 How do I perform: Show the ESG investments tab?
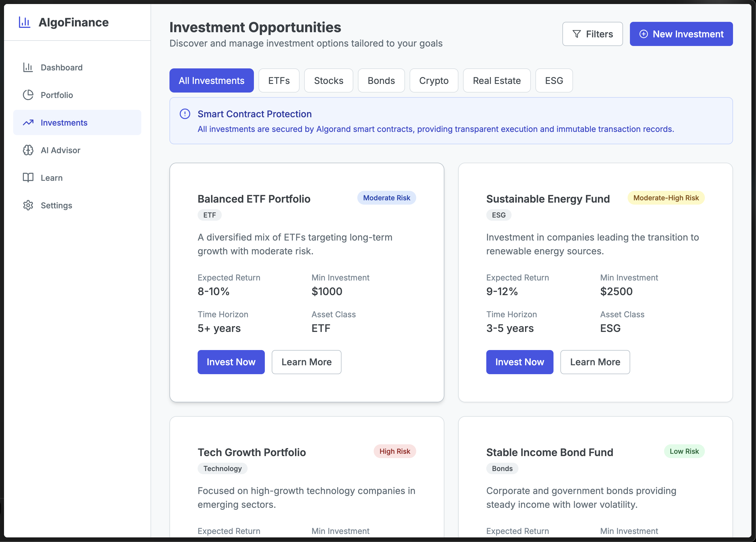(554, 81)
